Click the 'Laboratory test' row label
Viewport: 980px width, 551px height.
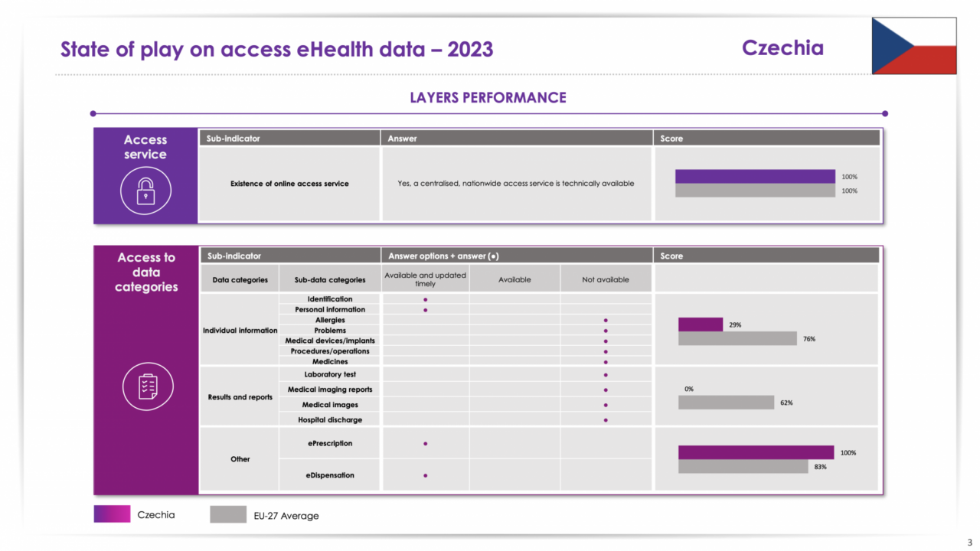click(x=330, y=375)
